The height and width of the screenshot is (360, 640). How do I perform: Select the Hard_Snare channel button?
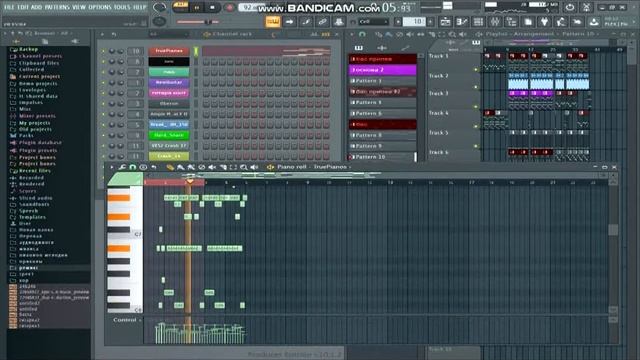(169, 135)
